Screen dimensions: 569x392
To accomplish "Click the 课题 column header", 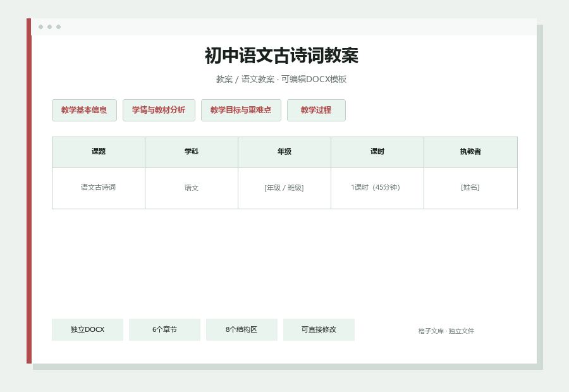I will pos(99,152).
